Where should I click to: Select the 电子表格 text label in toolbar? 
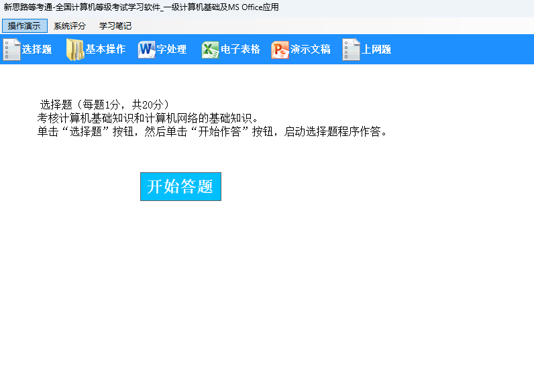tap(241, 50)
